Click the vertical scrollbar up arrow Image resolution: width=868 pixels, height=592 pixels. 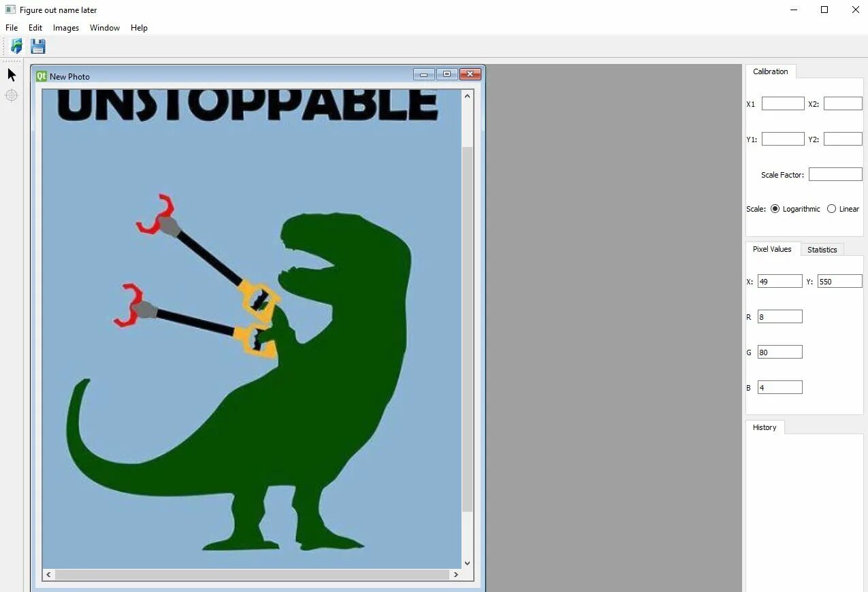[x=467, y=96]
